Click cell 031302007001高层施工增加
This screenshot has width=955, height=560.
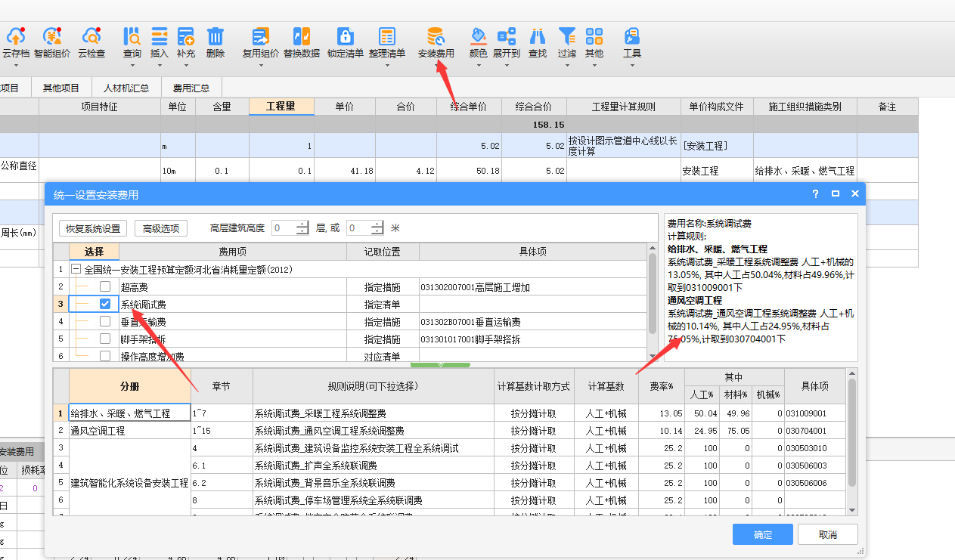tap(533, 287)
